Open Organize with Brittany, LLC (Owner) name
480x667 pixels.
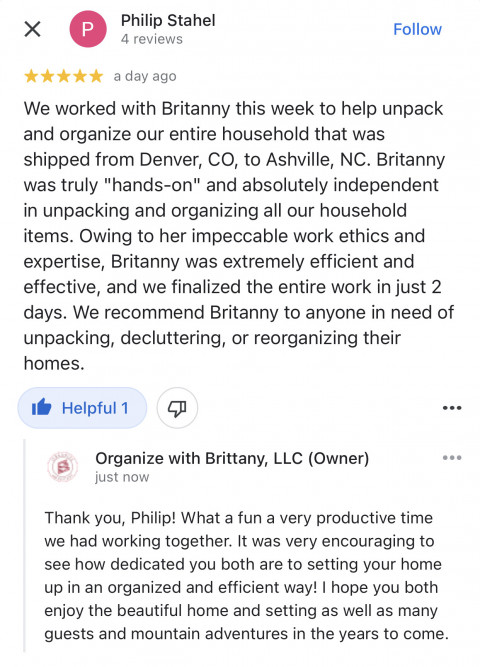point(232,458)
